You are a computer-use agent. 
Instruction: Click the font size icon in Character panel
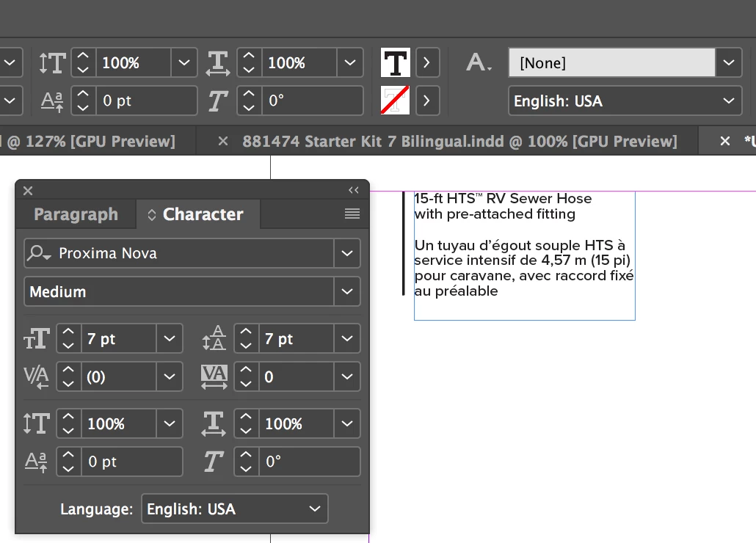[x=37, y=339]
